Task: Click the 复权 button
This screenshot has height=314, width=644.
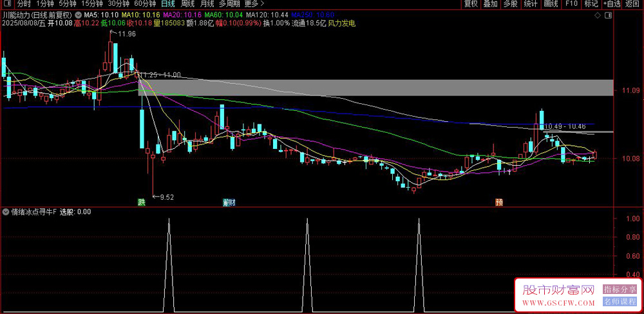Action: (x=471, y=4)
